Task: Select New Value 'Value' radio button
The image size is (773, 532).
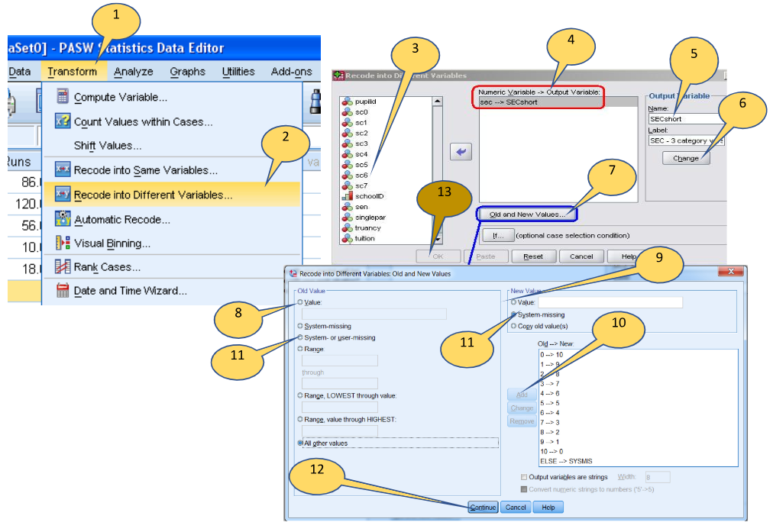Action: (514, 302)
